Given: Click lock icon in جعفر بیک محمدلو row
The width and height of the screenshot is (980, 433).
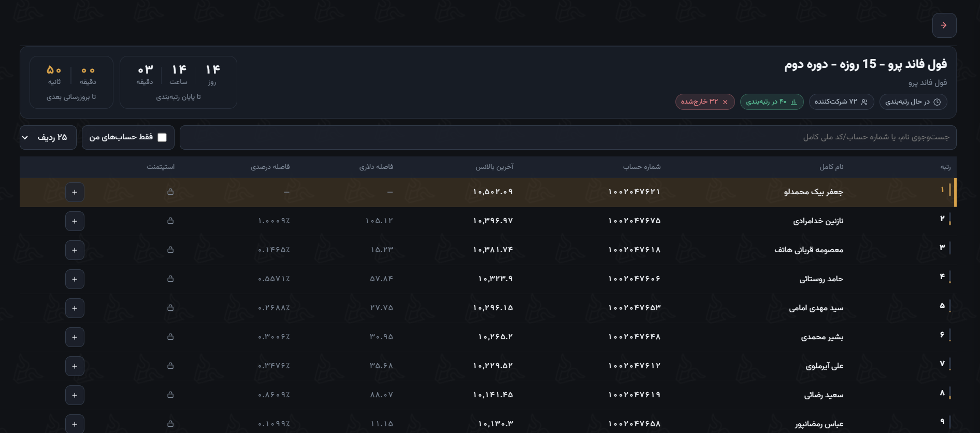Looking at the screenshot, I should click(170, 192).
